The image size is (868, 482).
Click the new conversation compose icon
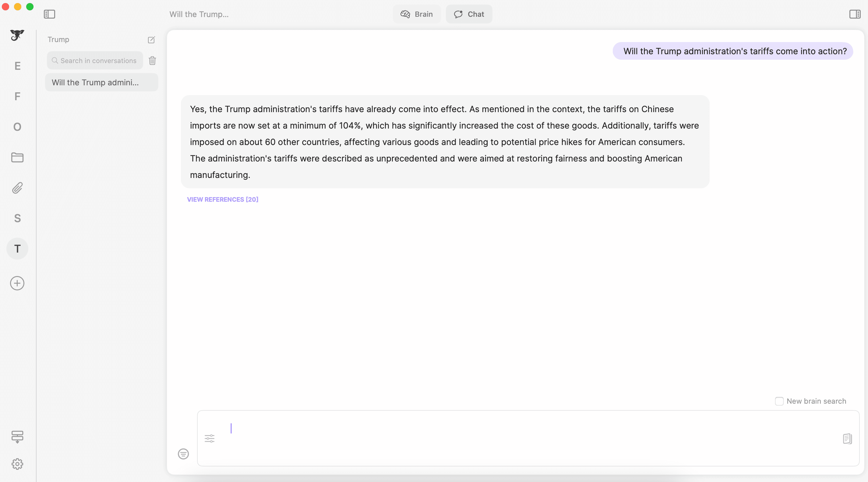tap(151, 40)
